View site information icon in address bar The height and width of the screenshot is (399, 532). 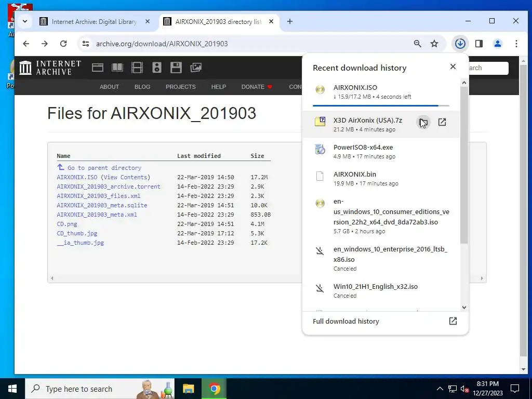pos(86,44)
